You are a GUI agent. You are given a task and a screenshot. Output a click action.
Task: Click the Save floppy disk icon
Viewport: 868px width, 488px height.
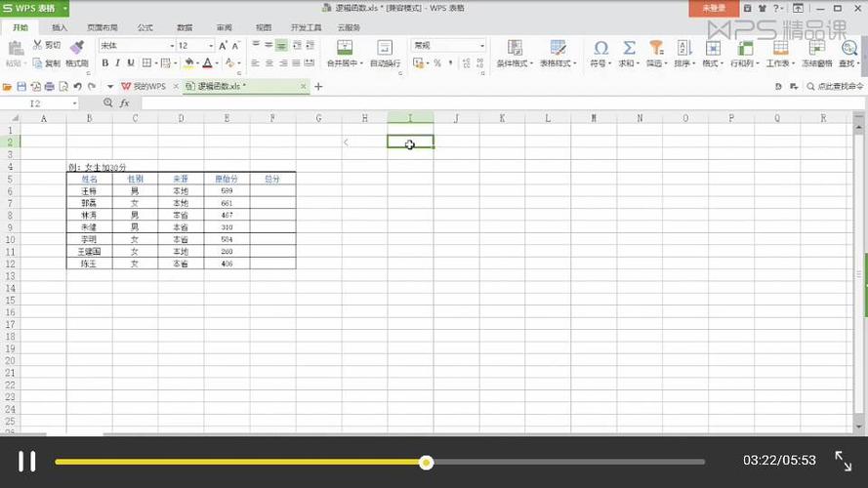click(21, 86)
